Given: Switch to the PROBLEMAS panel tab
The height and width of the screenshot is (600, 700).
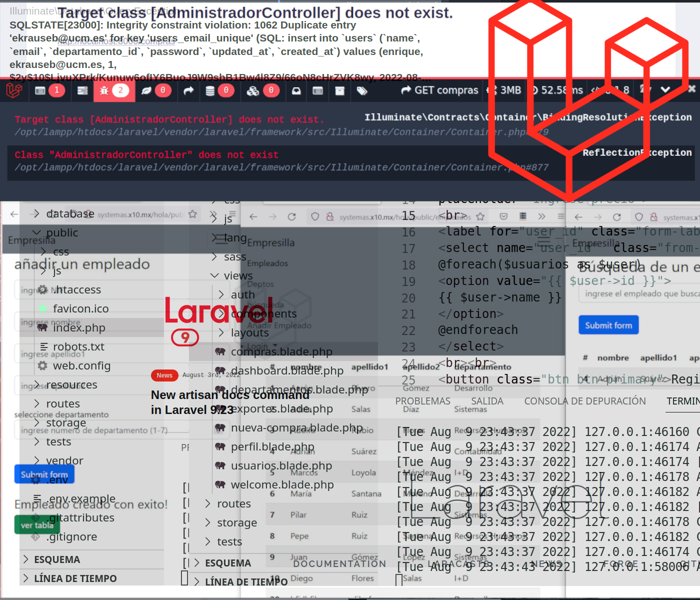Looking at the screenshot, I should [422, 401].
